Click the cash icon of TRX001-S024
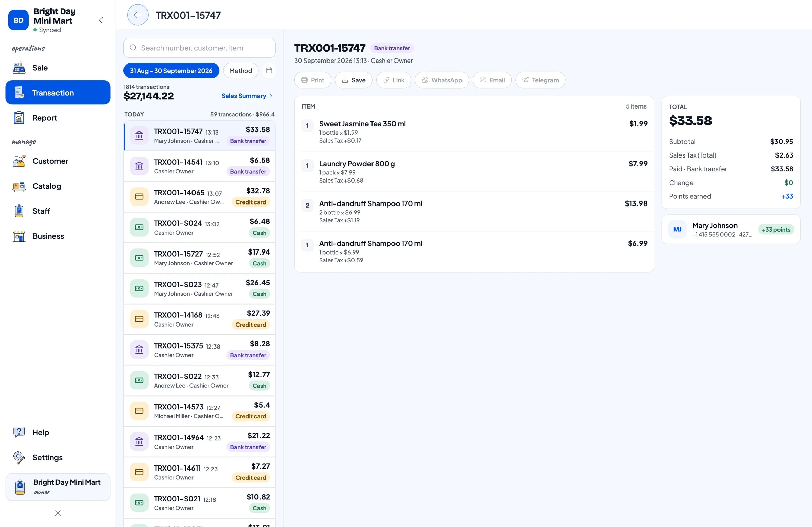Image resolution: width=812 pixels, height=527 pixels. click(139, 227)
